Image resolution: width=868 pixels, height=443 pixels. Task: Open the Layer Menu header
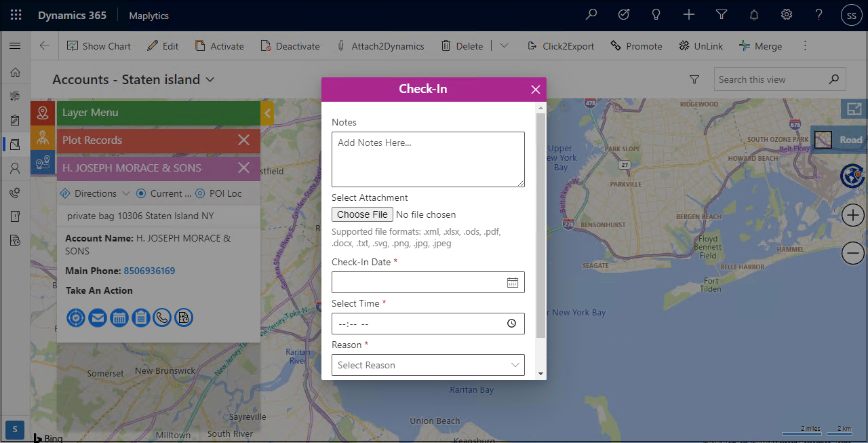(159, 113)
